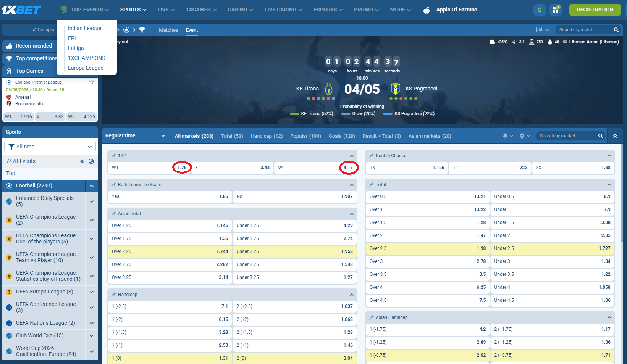This screenshot has height=364, width=627.
Task: Click the KS Pogradeci team crest
Action: (396, 89)
